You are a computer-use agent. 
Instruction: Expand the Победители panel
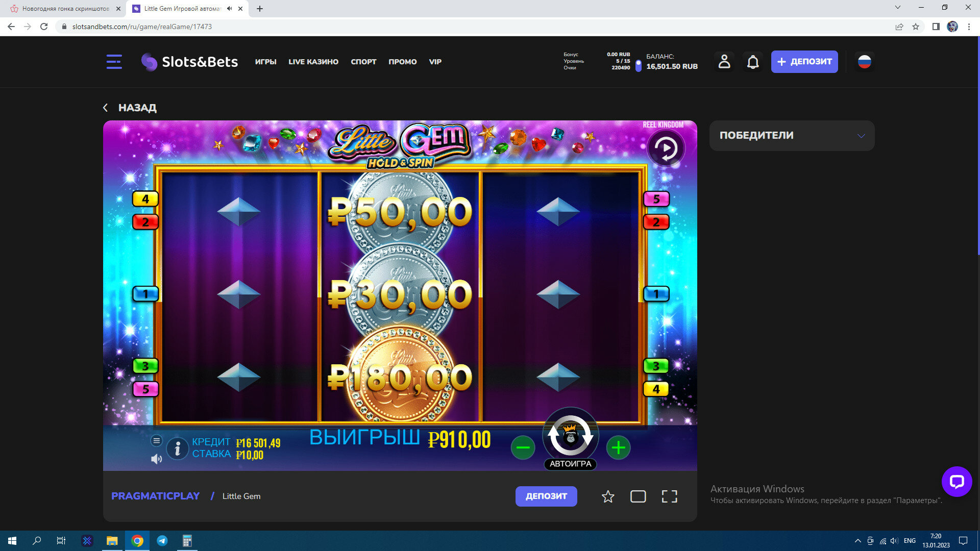[792, 136]
